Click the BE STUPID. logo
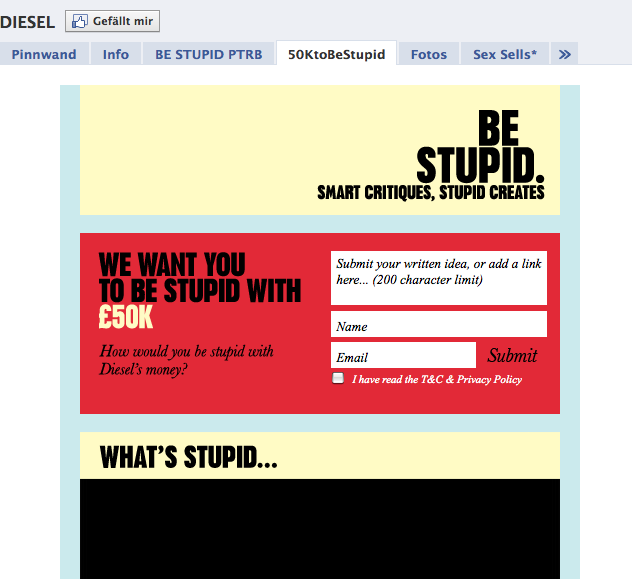This screenshot has width=632, height=579. point(482,147)
